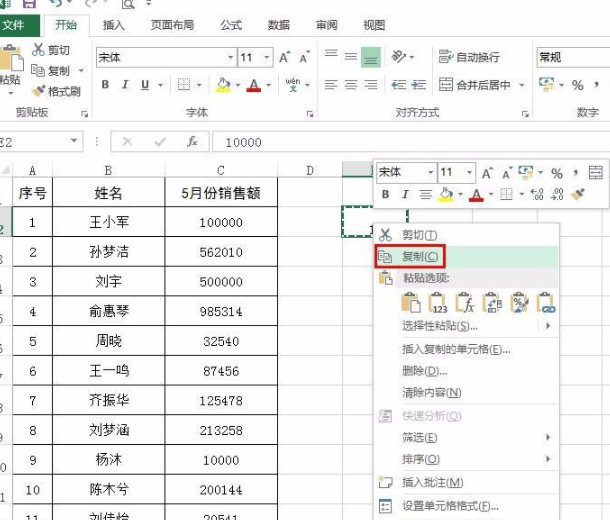Image resolution: width=610 pixels, height=520 pixels.
Task: Open 筛选(E) filter submenu
Action: (x=466, y=438)
